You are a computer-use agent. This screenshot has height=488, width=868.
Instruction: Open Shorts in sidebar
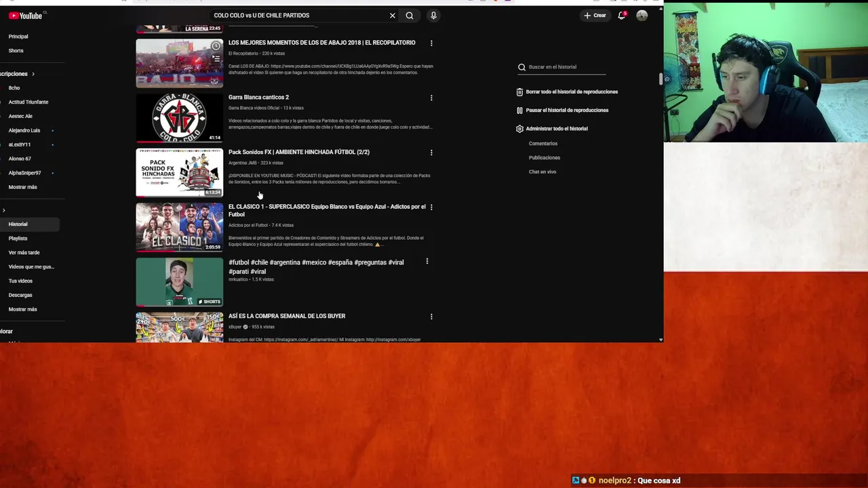pos(16,51)
